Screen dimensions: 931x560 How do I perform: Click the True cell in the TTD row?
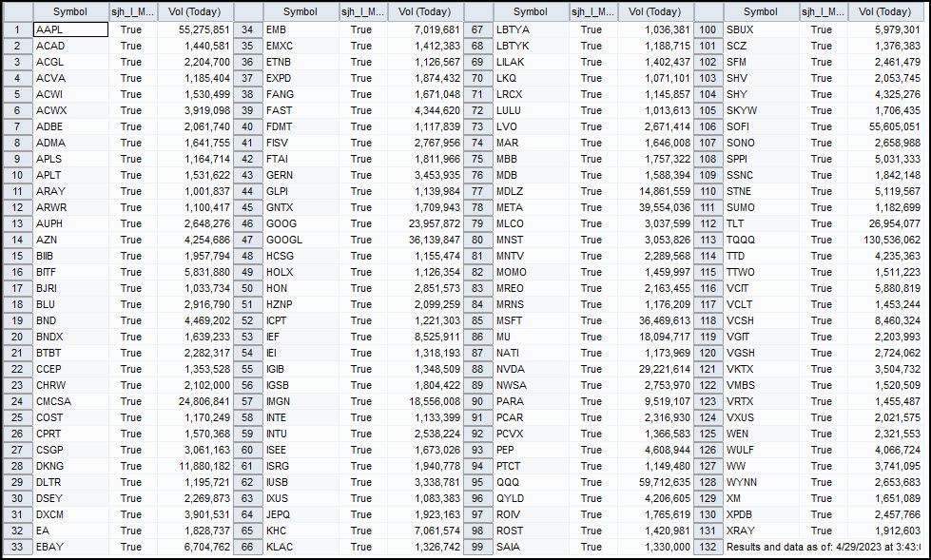click(824, 256)
